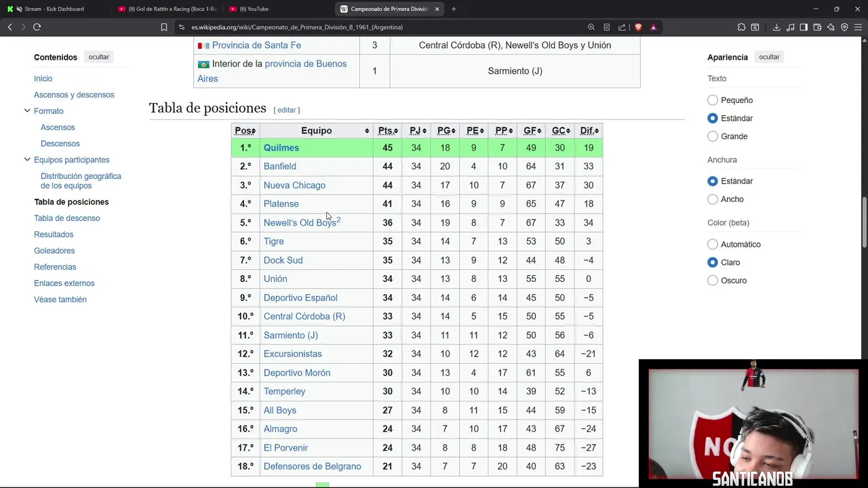Screen dimensions: 868x488
Task: Open Brave Shields lion icon
Action: click(x=638, y=27)
